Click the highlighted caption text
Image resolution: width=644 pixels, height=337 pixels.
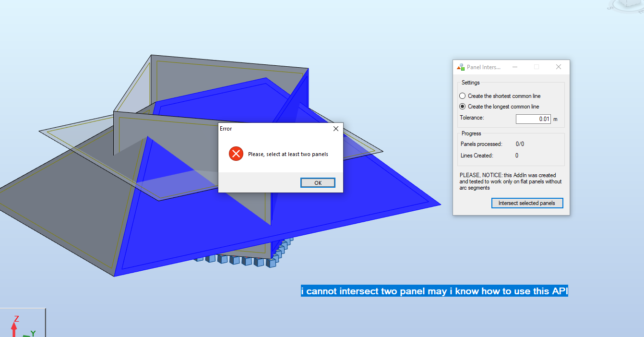(434, 291)
